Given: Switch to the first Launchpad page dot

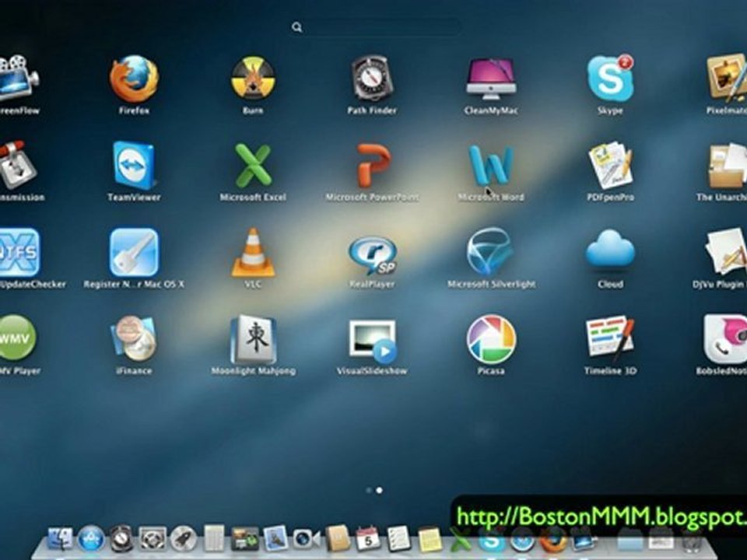Looking at the screenshot, I should [369, 490].
